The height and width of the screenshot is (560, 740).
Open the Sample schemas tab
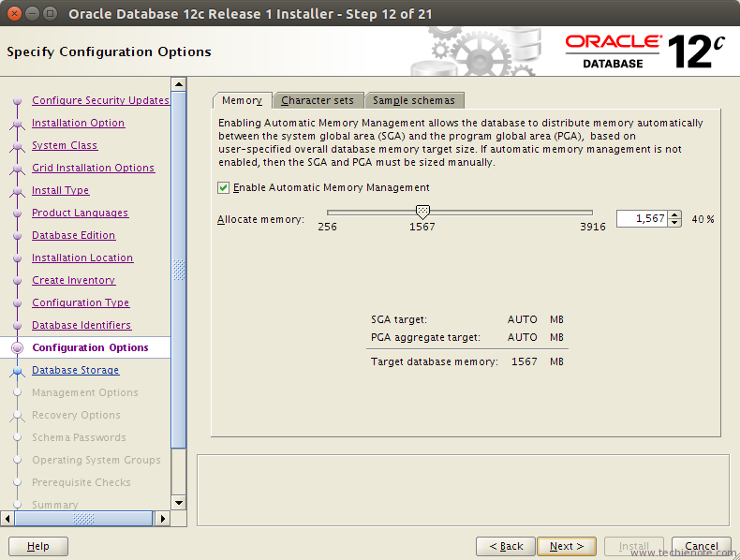pyautogui.click(x=414, y=100)
